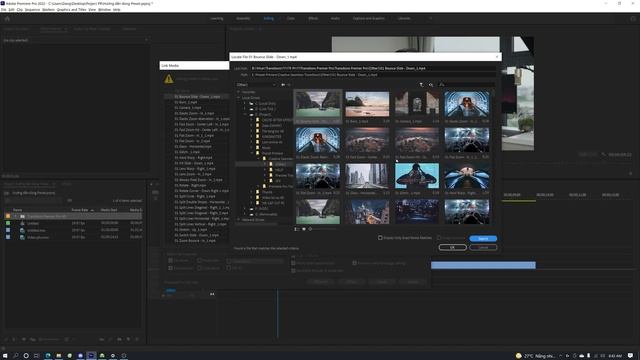Expand the Network Drives tree node

point(239,220)
